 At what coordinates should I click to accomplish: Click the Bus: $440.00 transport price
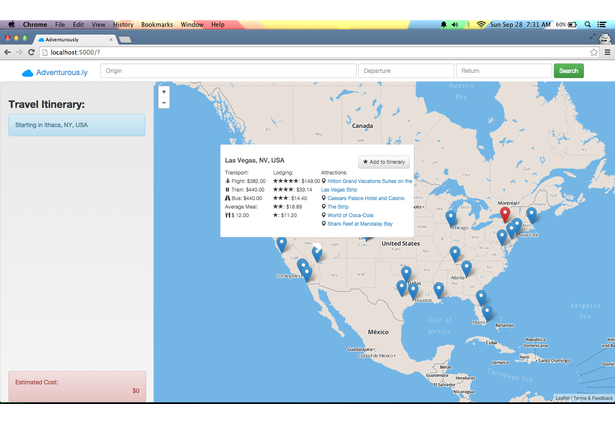click(244, 198)
